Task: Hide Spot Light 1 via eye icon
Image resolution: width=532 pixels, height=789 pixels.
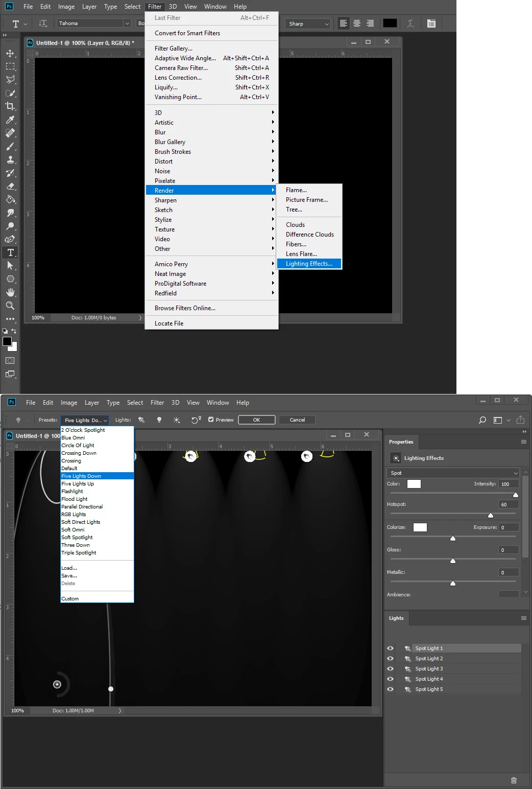Action: pos(391,648)
